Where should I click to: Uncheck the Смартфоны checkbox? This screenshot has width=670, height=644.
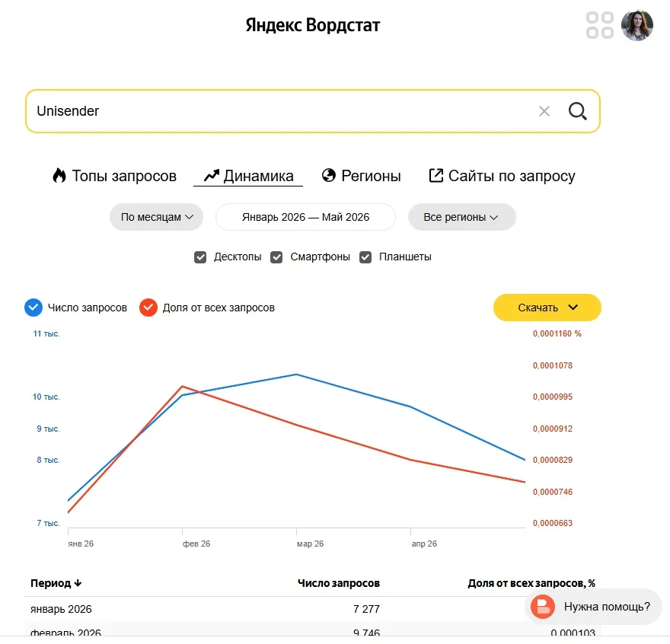(x=276, y=257)
